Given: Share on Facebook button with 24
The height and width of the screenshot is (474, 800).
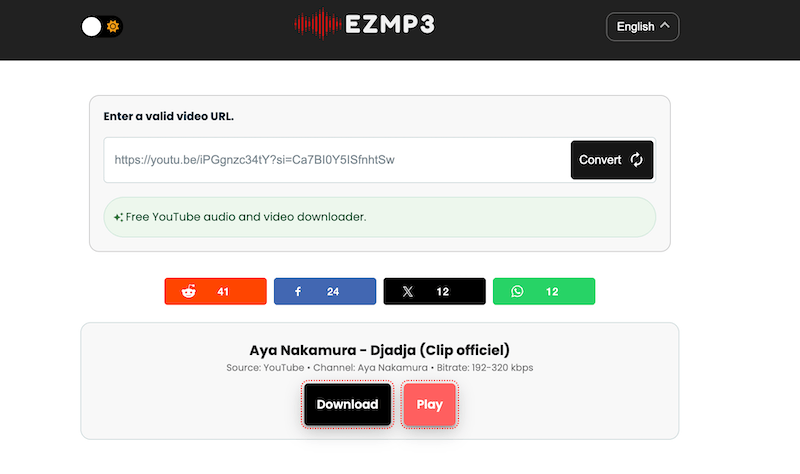Looking at the screenshot, I should coord(325,291).
